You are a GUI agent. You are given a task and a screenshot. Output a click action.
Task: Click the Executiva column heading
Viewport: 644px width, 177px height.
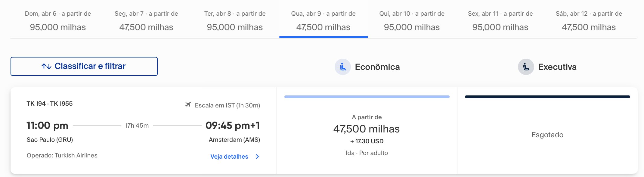click(557, 67)
